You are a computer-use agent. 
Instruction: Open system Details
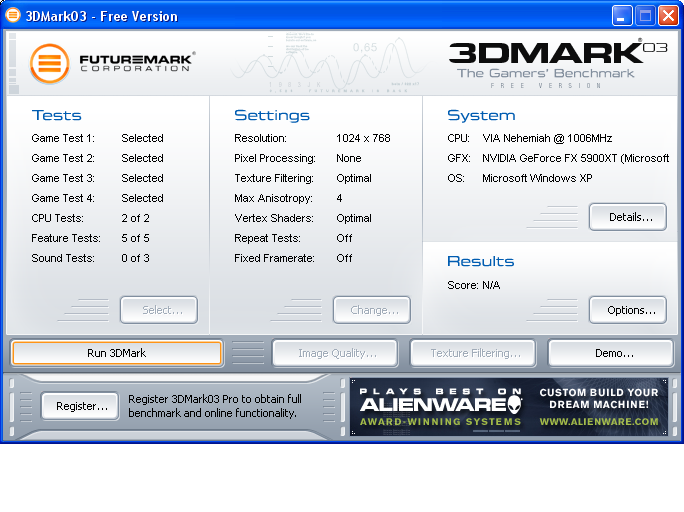(x=628, y=217)
